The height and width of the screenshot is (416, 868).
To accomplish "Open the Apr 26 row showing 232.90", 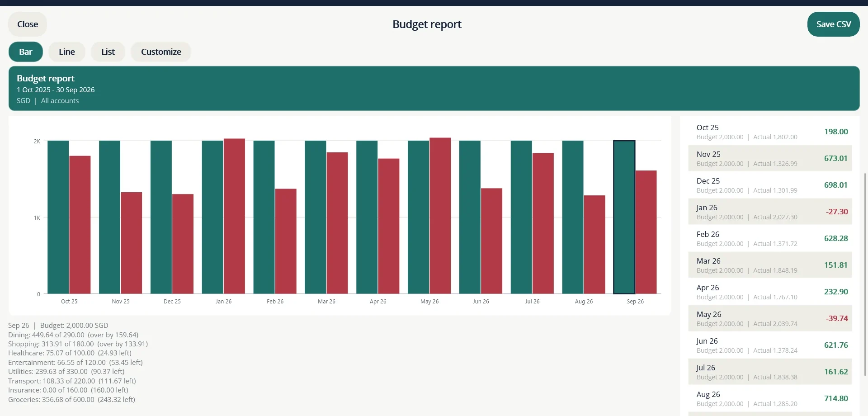I will 770,292.
